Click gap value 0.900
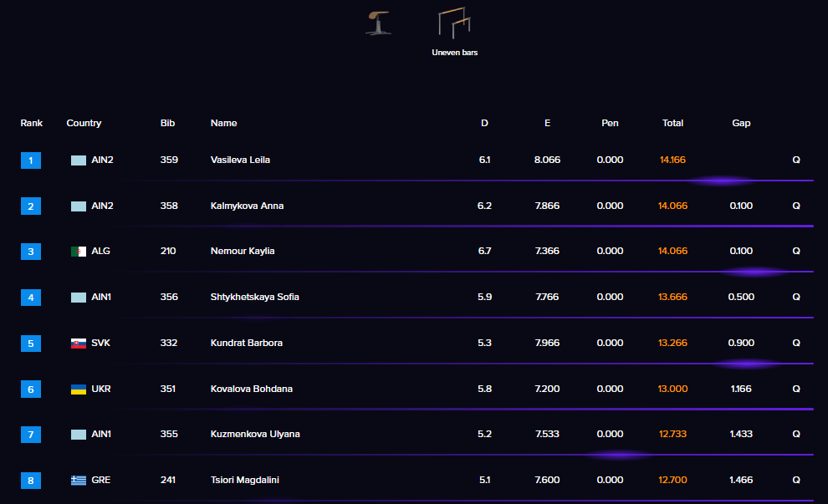This screenshot has width=828, height=504. pos(741,343)
